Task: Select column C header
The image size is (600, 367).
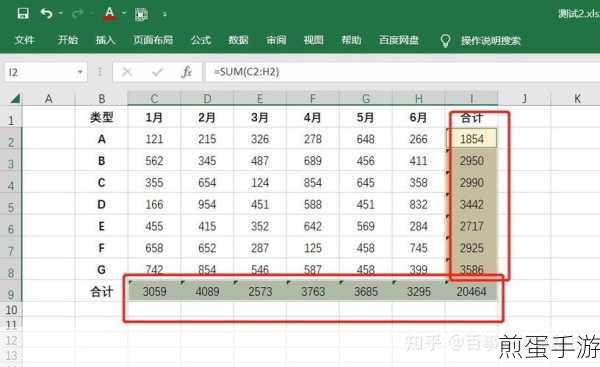Action: [x=154, y=99]
